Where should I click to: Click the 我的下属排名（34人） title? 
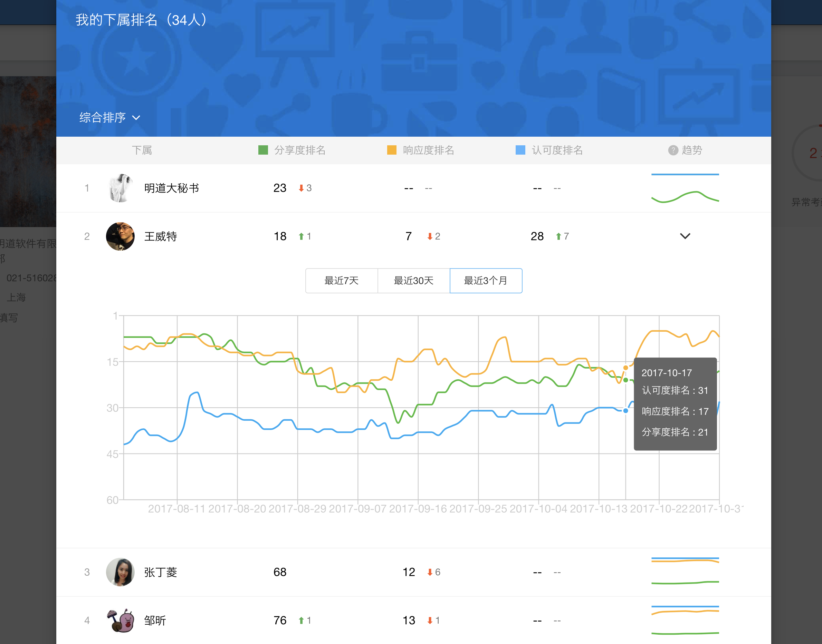tap(142, 20)
